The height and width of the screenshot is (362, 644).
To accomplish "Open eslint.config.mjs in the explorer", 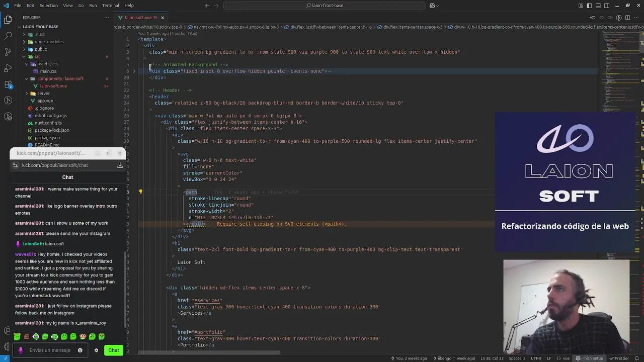I will [50, 116].
